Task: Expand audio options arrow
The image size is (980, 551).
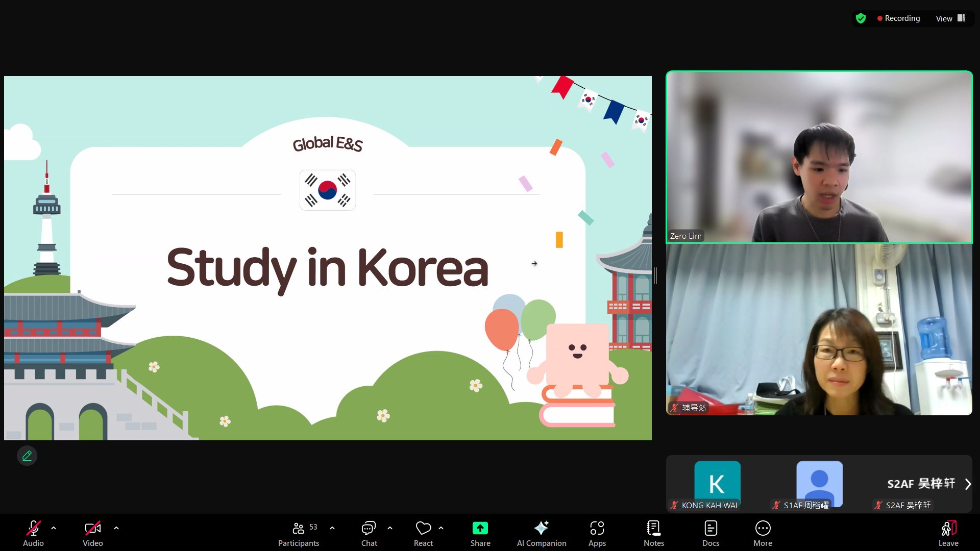Action: pos(54,528)
